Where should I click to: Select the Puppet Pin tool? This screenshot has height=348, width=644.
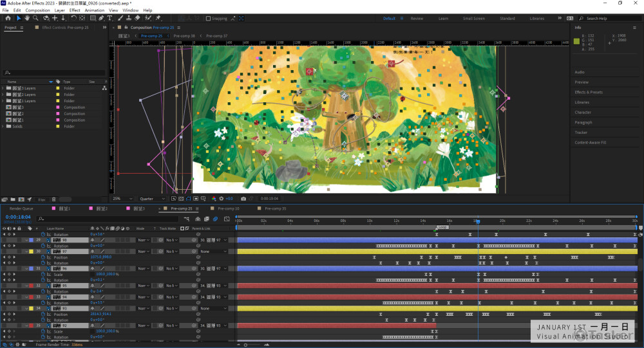[x=158, y=18]
